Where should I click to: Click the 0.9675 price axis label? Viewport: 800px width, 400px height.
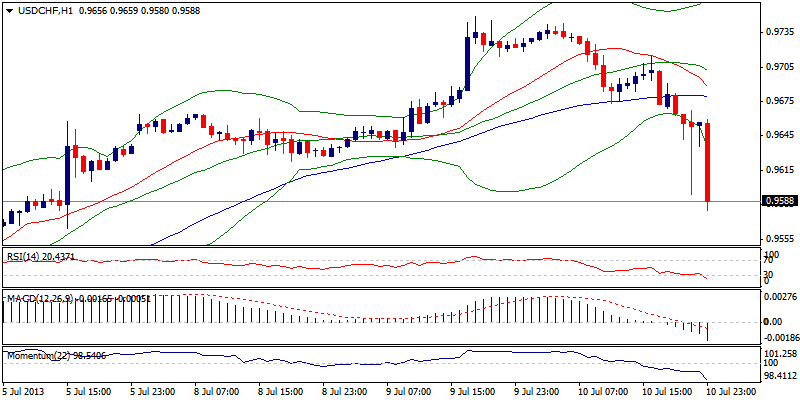tap(778, 101)
